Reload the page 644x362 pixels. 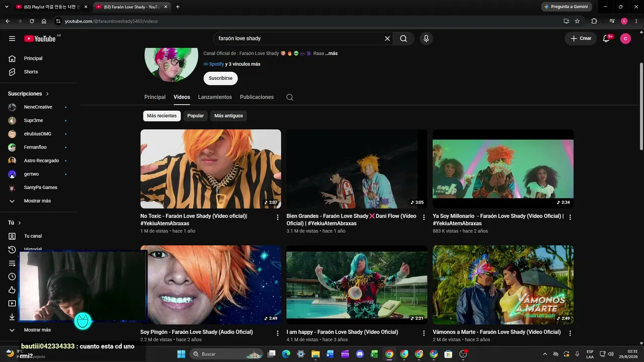click(32, 21)
